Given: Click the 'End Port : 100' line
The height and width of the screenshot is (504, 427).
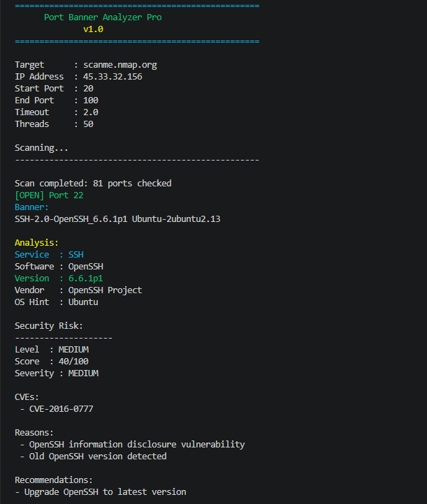Looking at the screenshot, I should pyautogui.click(x=57, y=101).
